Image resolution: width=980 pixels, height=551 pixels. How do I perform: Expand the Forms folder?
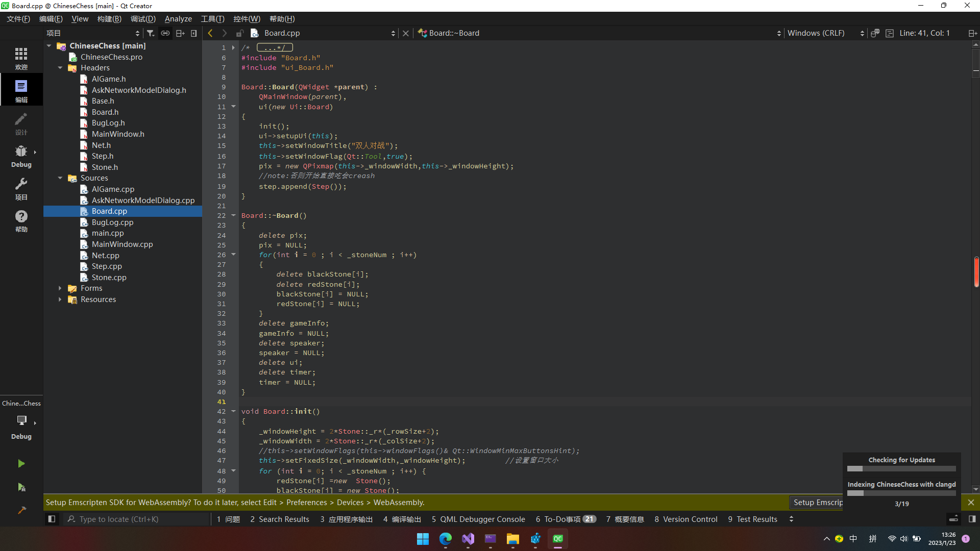pos(60,288)
